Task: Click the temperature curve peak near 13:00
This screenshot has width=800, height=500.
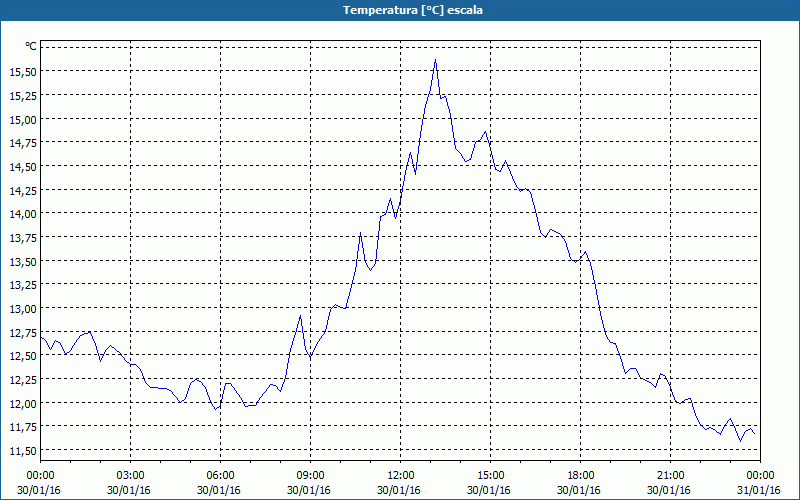Action: pos(435,60)
